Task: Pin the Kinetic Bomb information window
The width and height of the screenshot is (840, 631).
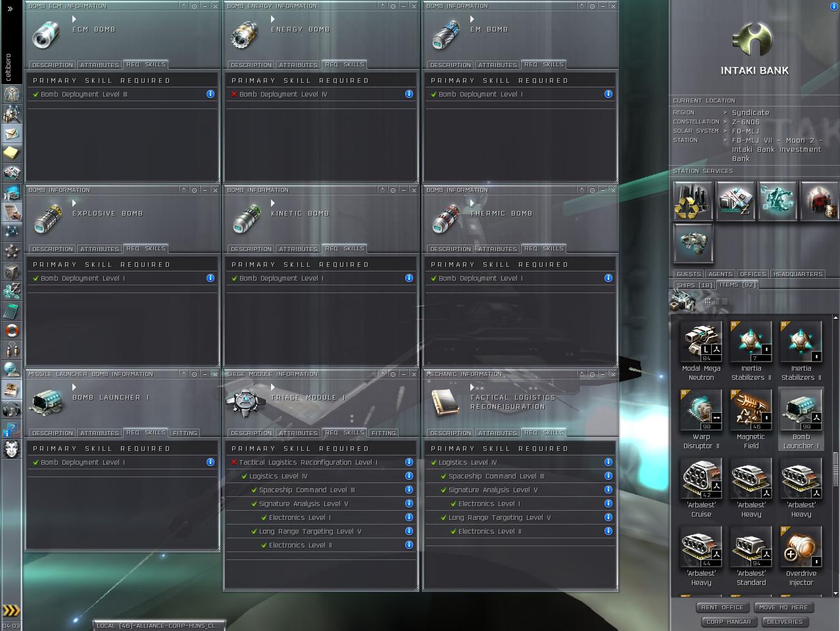Action: point(393,190)
